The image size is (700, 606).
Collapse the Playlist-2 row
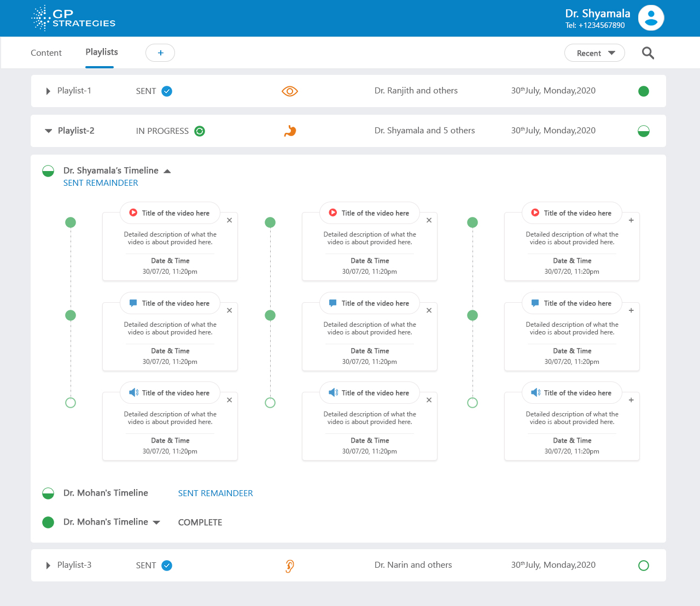click(48, 131)
